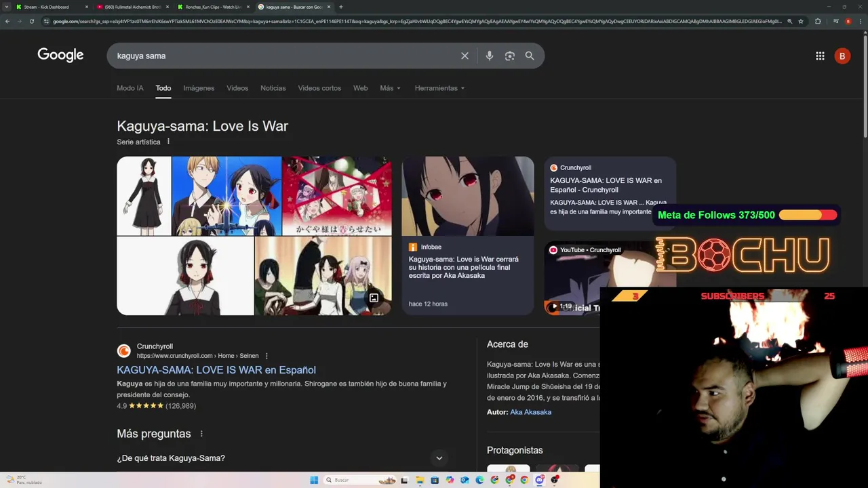This screenshot has width=868, height=488.
Task: Open the three-dot menu beside Serie artística
Action: click(168, 142)
